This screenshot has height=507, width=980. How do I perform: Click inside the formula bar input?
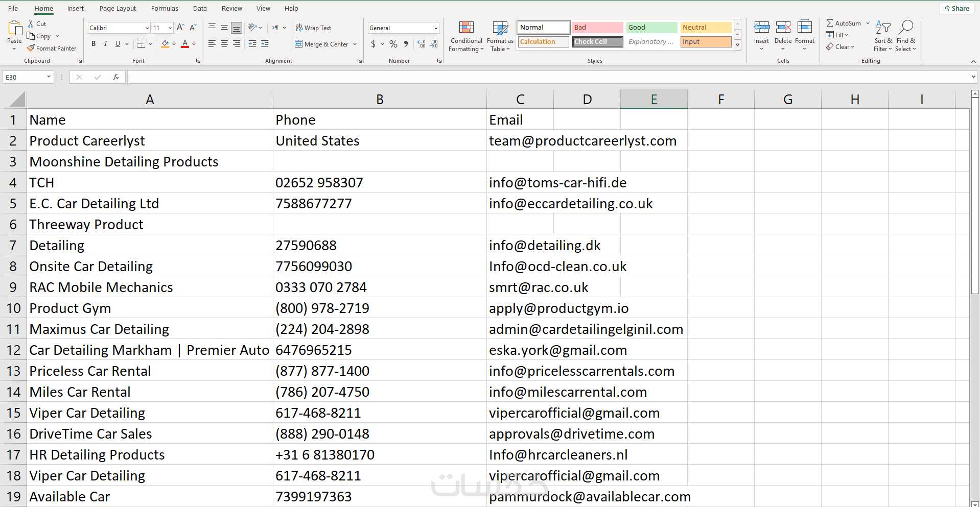(x=548, y=77)
